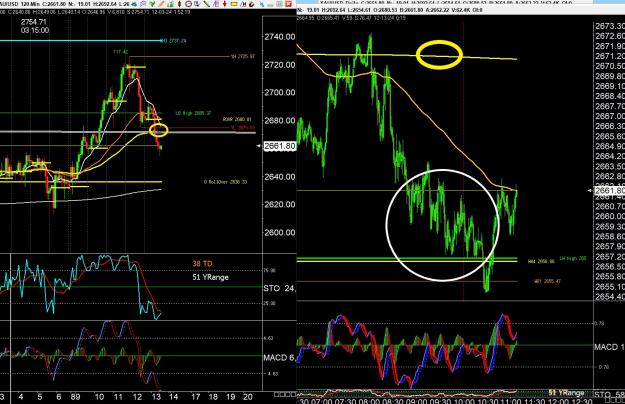Click the 2660.00 level on right price axis

[610, 216]
